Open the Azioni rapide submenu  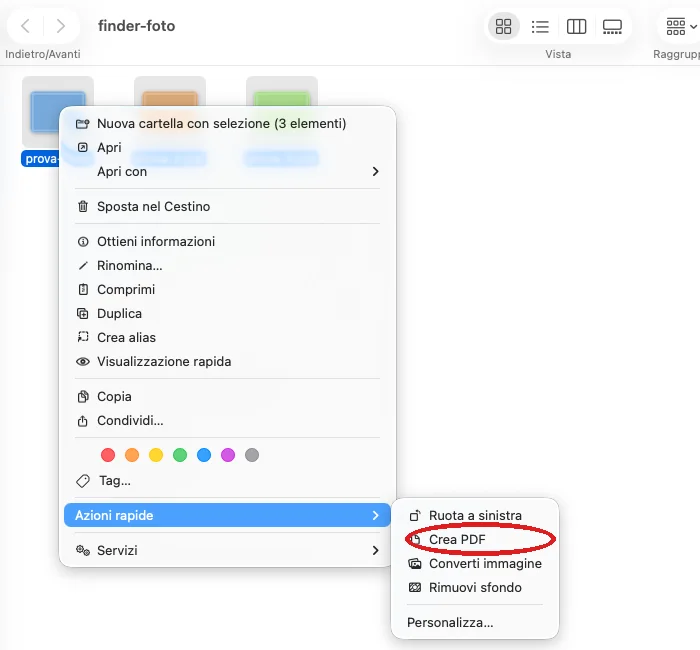[227, 516]
